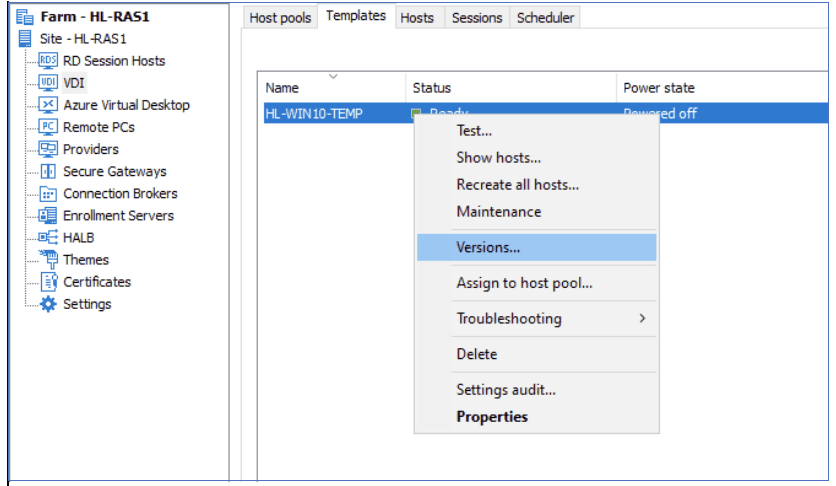Open HALB category

(78, 238)
